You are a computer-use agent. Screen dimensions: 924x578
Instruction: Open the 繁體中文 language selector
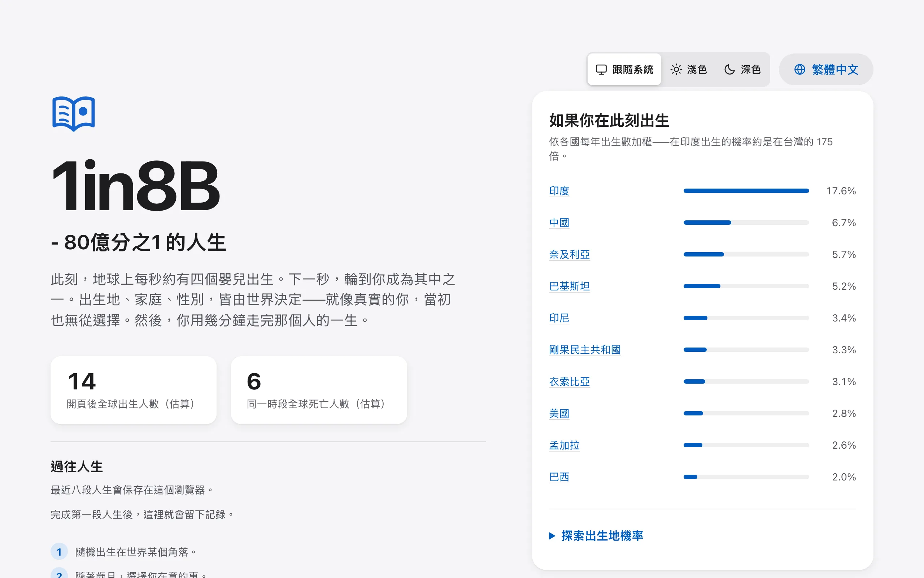tap(826, 70)
